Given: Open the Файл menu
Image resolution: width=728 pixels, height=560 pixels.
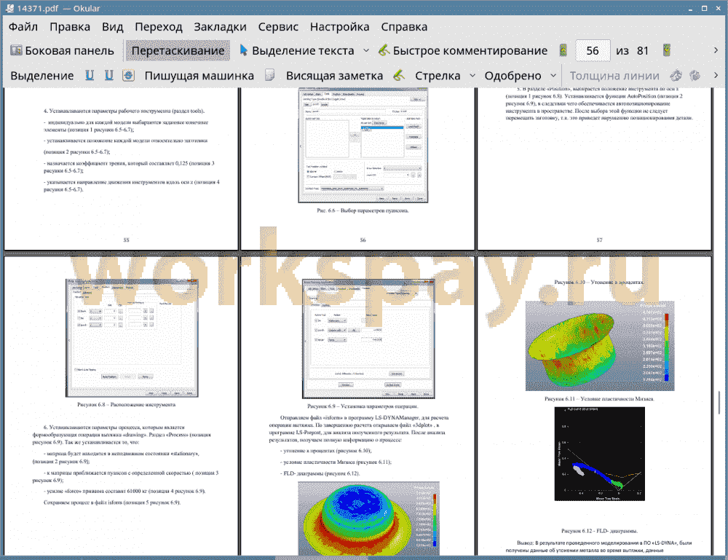Looking at the screenshot, I should (23, 27).
